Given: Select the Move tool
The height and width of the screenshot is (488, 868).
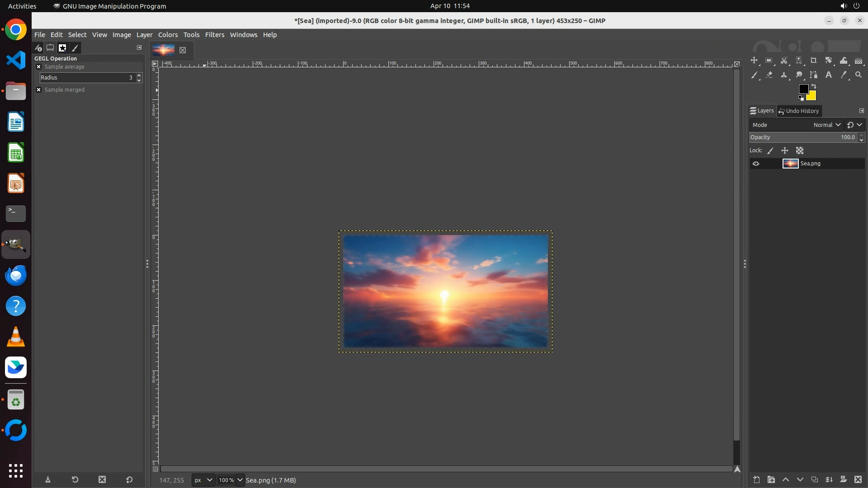Looking at the screenshot, I should coord(754,61).
